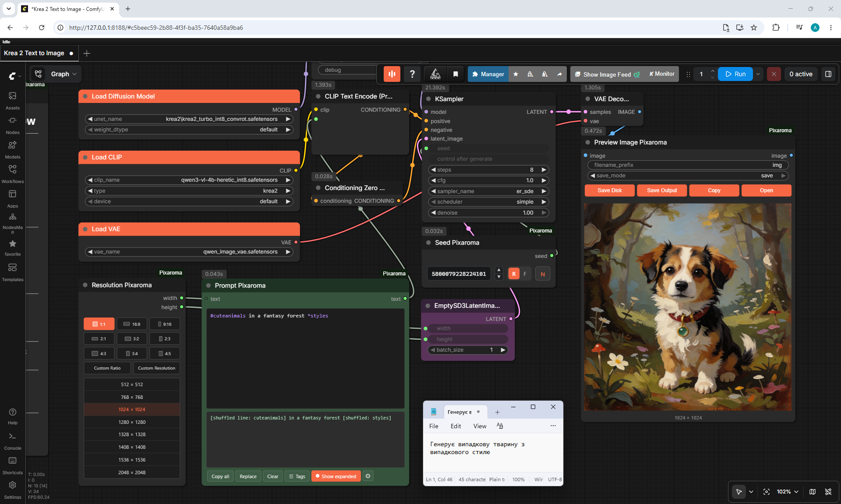Open the Assets sidebar panel
841x504 pixels.
(x=12, y=100)
